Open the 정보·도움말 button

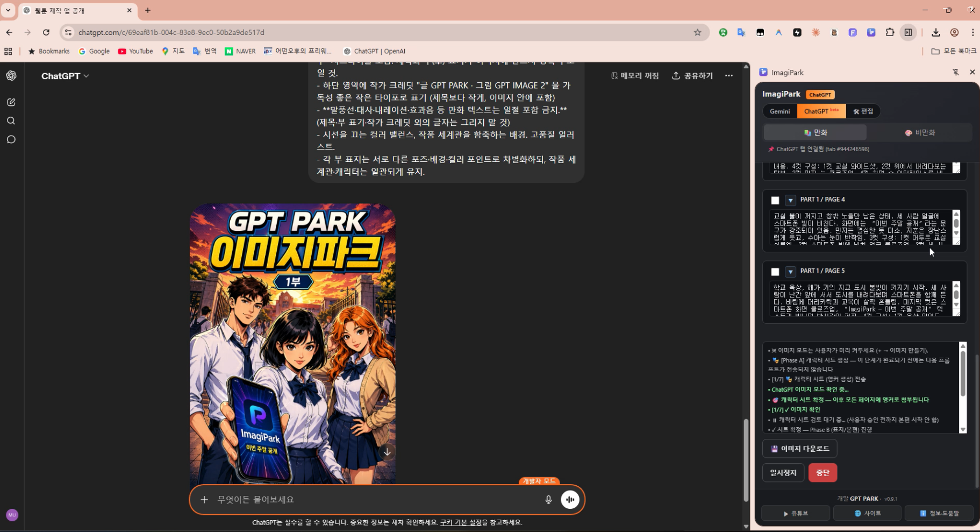coord(939,513)
